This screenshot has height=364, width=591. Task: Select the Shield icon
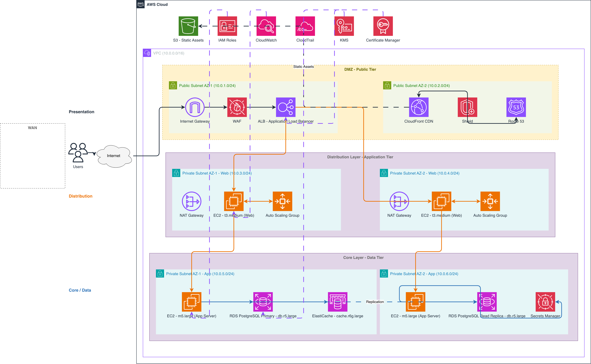coord(468,107)
